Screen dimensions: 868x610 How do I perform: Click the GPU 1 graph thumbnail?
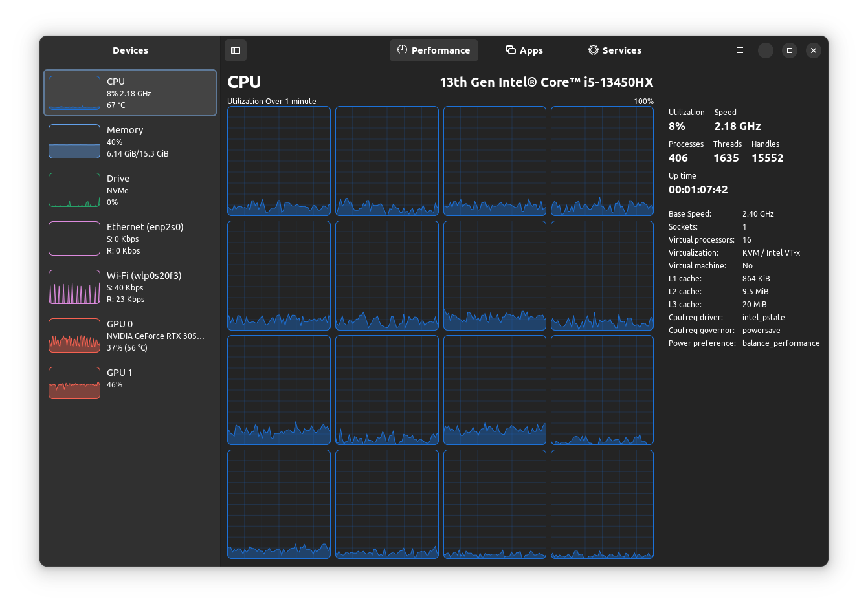(74, 383)
